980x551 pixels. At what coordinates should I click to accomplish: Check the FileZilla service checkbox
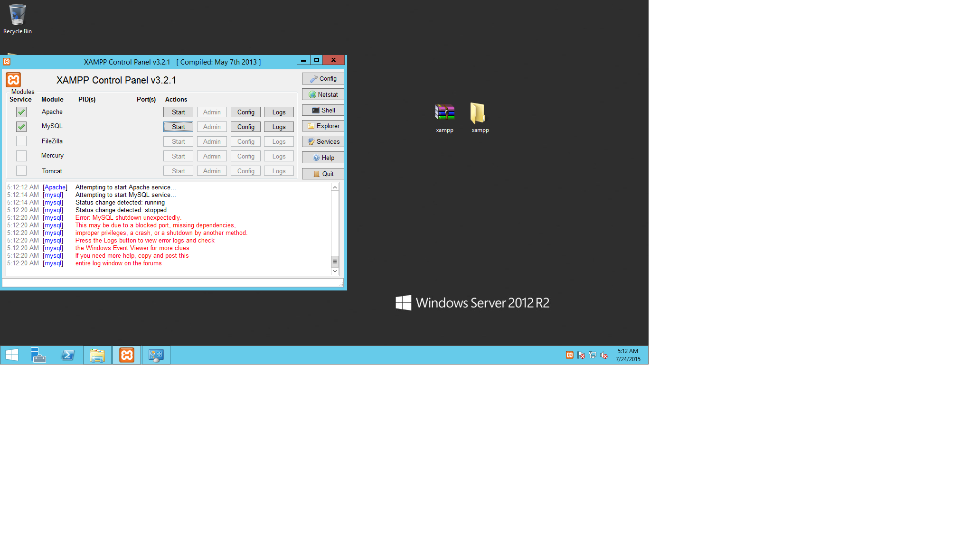[x=21, y=141]
